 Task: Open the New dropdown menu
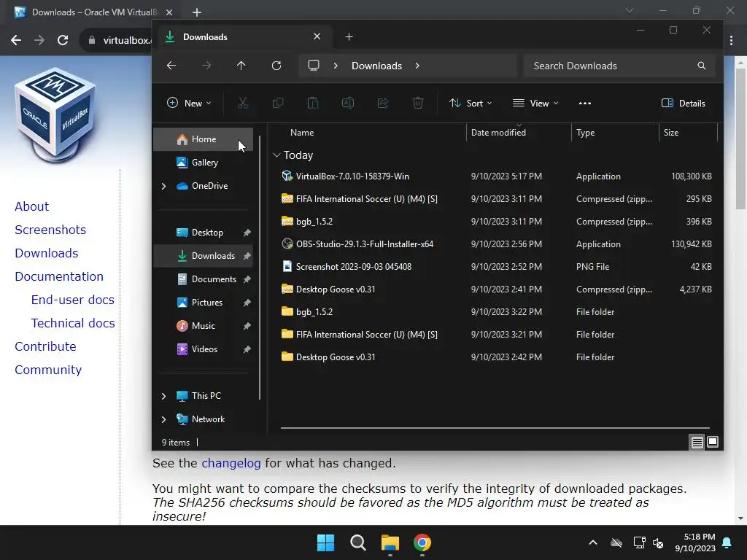pyautogui.click(x=189, y=104)
